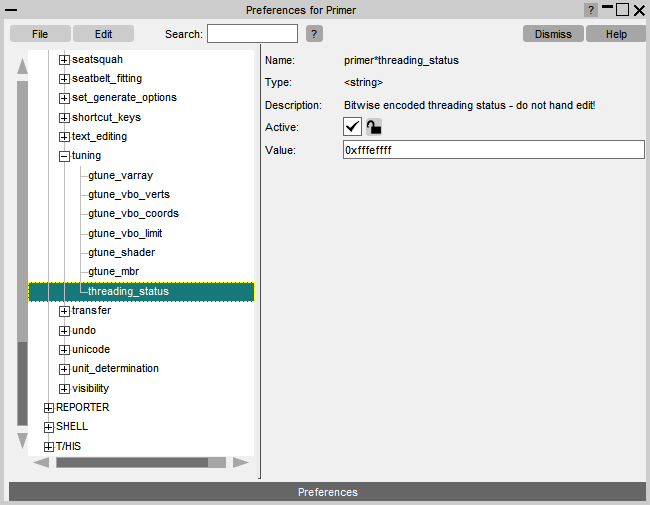
Task: Select the SHELL label
Action: pyautogui.click(x=72, y=427)
